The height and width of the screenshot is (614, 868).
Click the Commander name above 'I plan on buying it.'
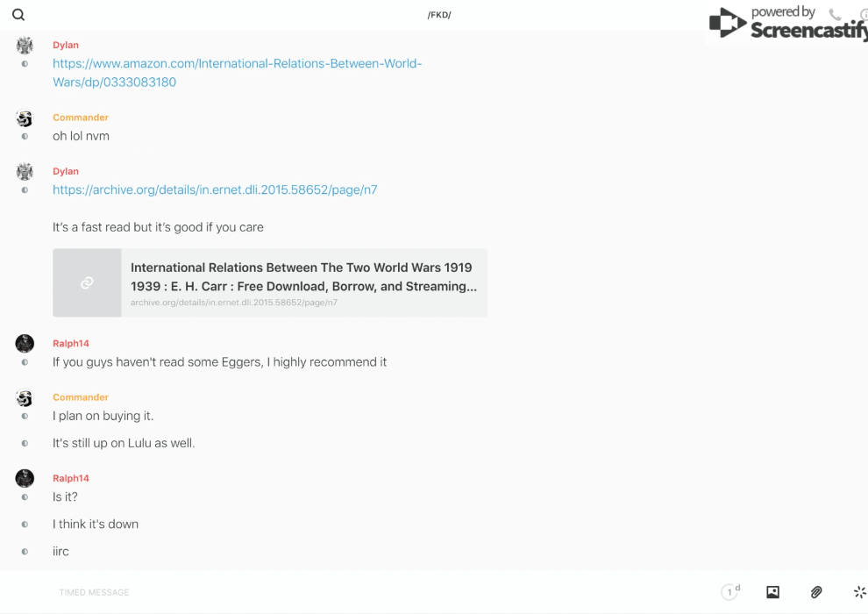(81, 397)
